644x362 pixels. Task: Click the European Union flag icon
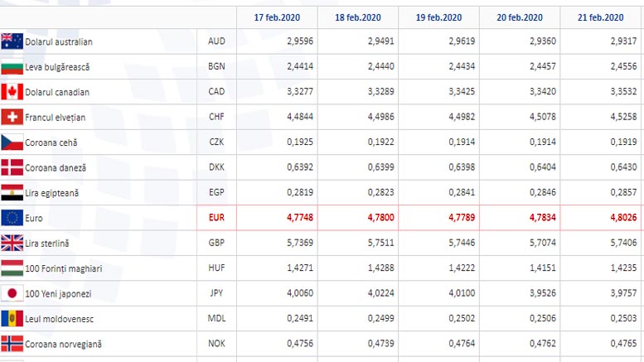tap(12, 217)
